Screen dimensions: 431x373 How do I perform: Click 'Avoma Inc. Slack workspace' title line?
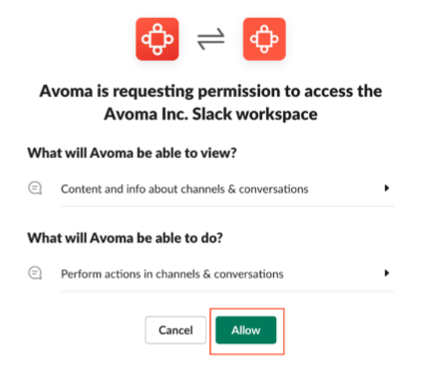tap(211, 114)
